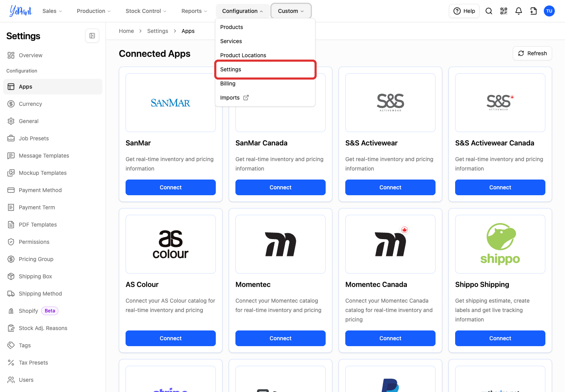The width and height of the screenshot is (565, 392).
Task: Click the YoPrint logo
Action: click(x=21, y=11)
